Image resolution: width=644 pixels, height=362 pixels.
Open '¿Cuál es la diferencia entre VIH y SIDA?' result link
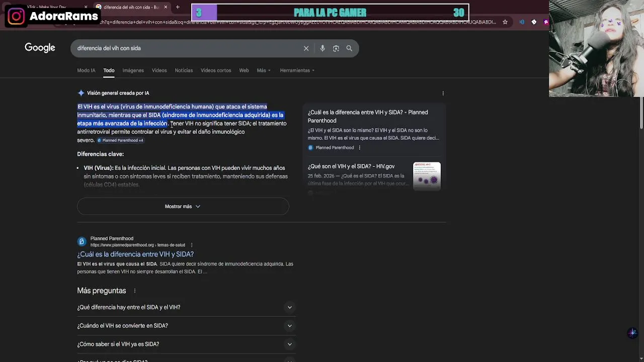135,254
